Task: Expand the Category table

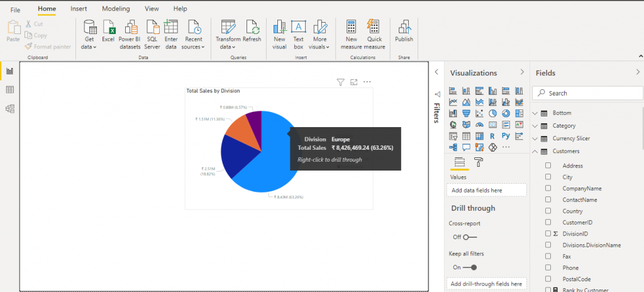Action: (x=535, y=126)
